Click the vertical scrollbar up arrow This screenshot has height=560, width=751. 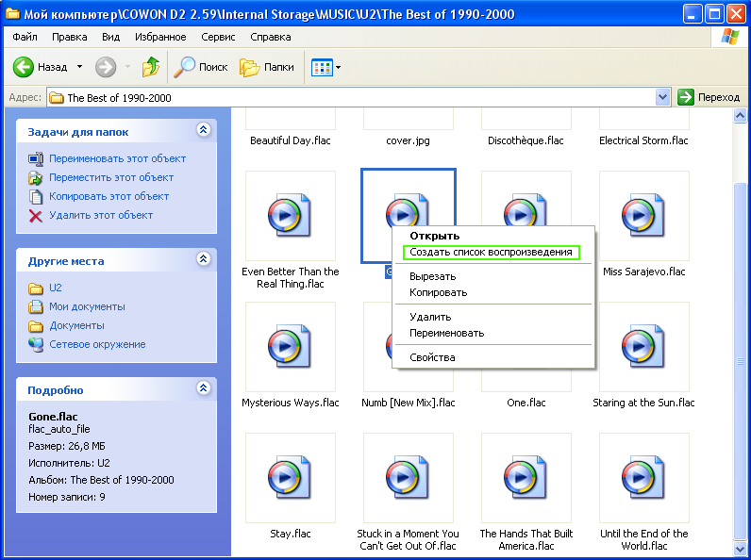(740, 116)
